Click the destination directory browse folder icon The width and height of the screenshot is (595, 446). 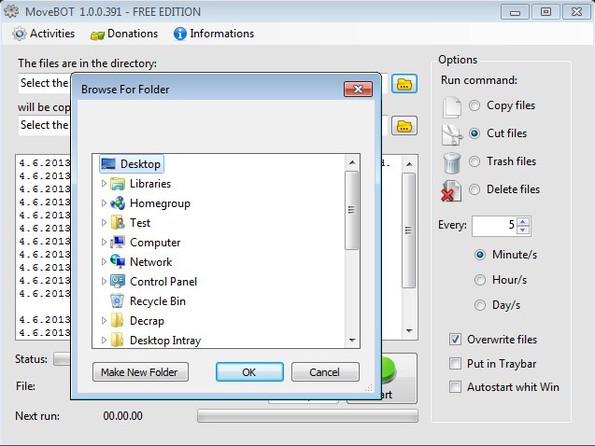tap(404, 126)
